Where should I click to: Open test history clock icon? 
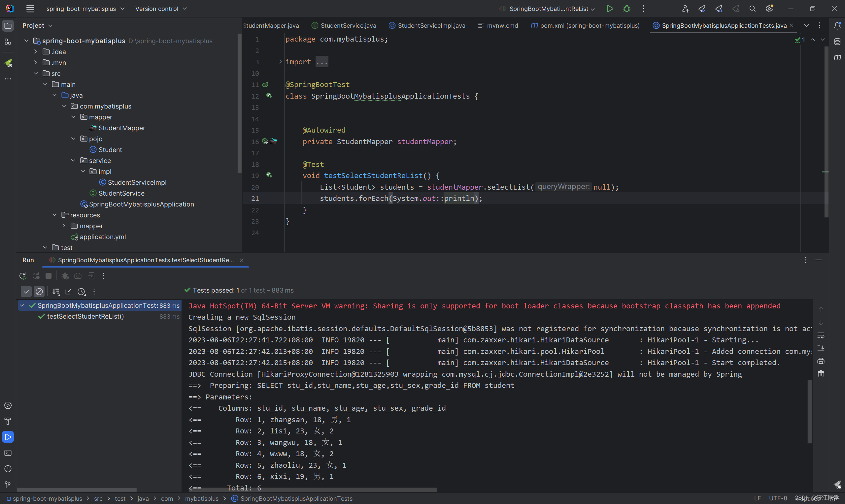81,291
